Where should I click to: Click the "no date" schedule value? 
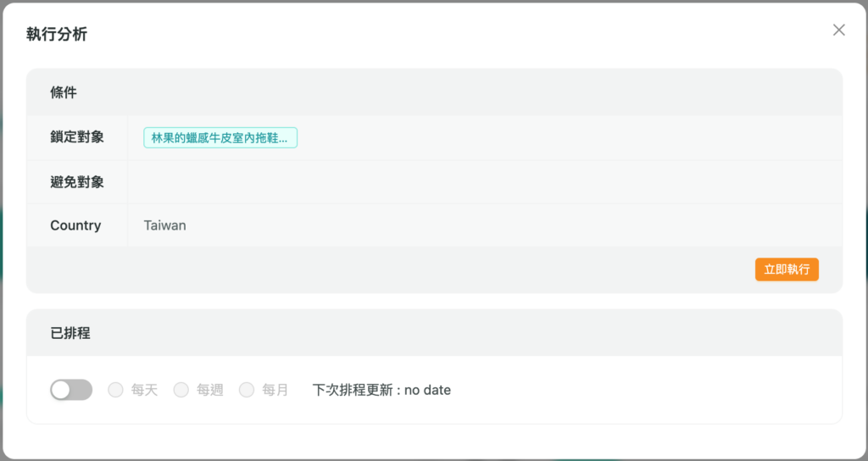(x=427, y=390)
